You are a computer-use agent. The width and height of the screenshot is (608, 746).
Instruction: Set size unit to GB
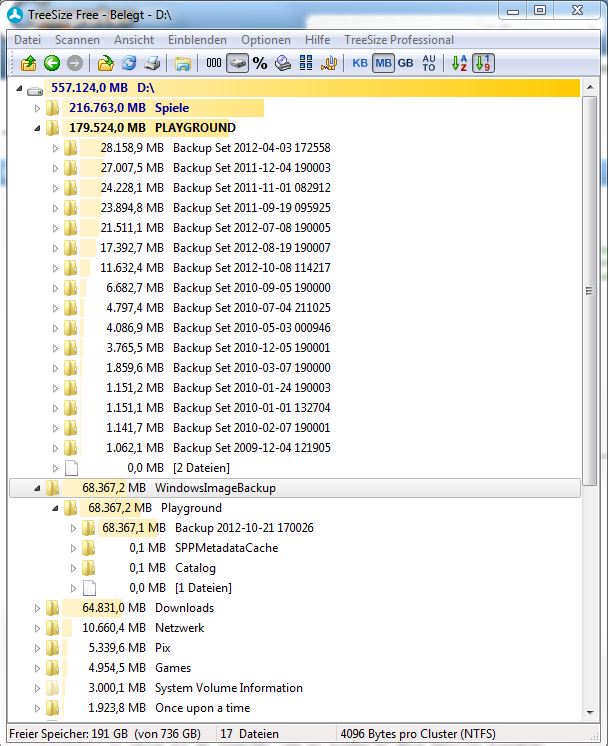click(405, 63)
